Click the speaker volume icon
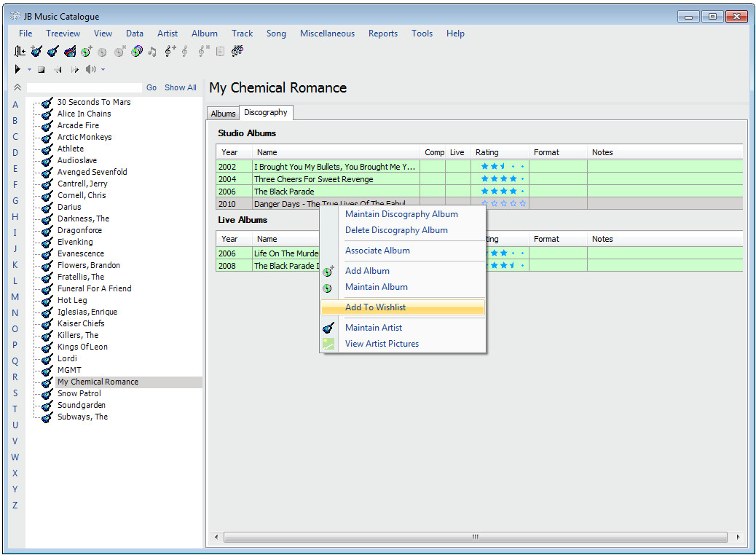 [90, 69]
